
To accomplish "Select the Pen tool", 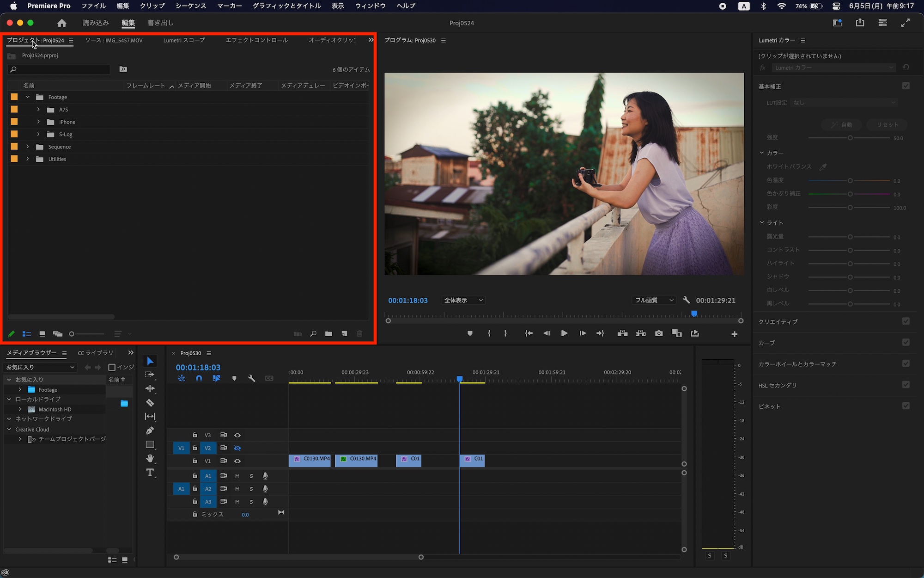I will pos(150,430).
